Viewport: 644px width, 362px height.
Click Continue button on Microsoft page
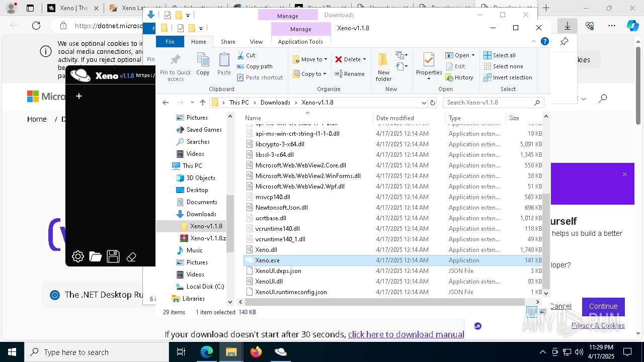pos(603,306)
